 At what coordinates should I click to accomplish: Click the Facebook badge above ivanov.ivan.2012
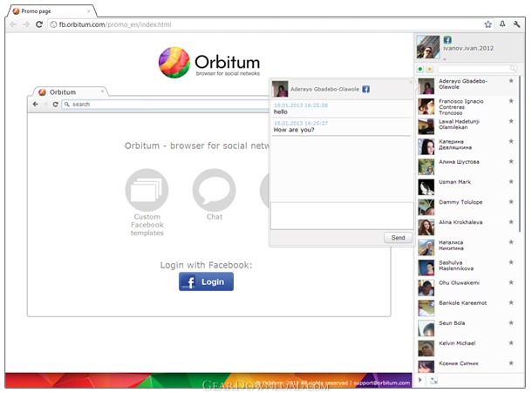[x=447, y=40]
